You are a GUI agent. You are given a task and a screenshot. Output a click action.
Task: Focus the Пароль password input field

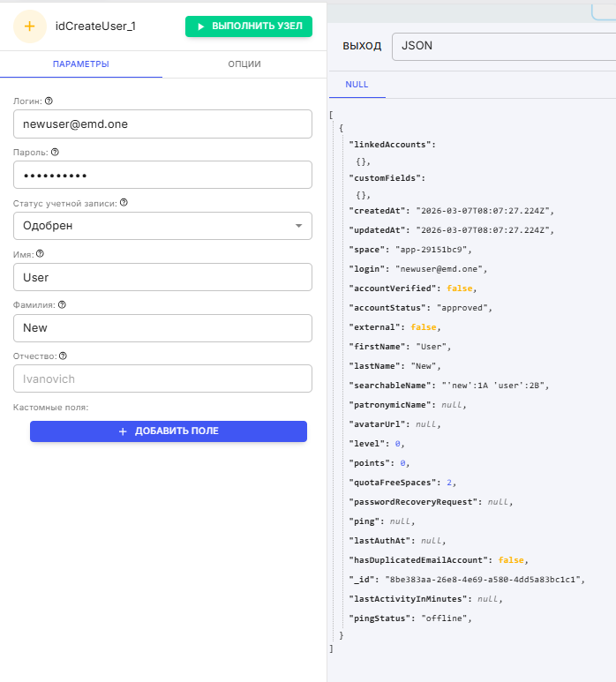162,175
